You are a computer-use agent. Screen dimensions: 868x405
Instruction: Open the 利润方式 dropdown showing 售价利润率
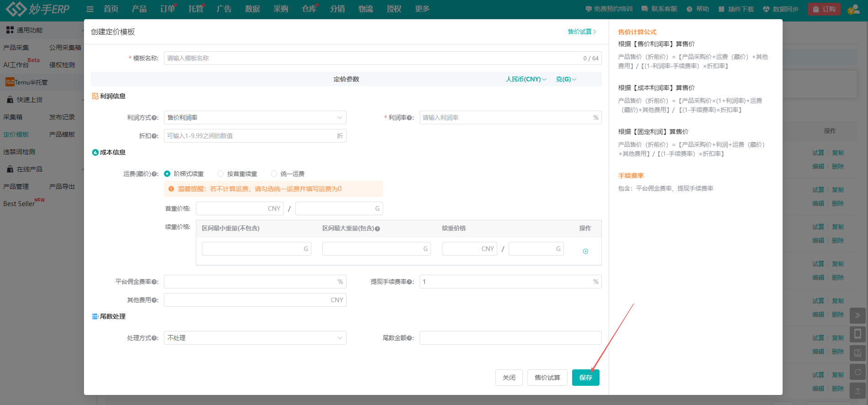point(255,117)
